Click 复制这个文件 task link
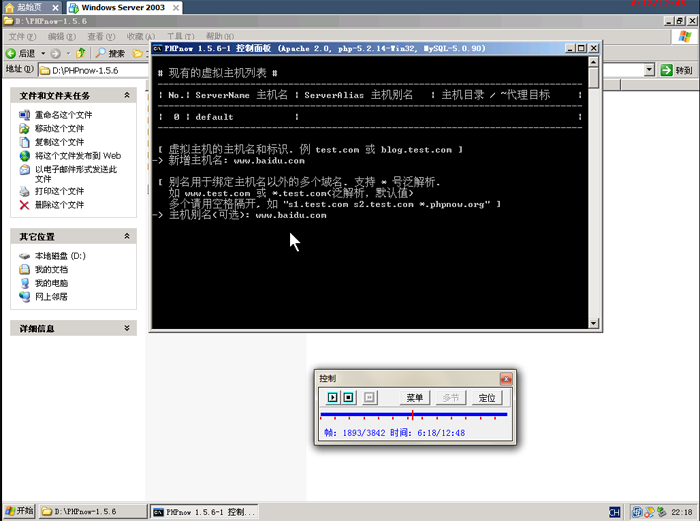The image size is (700, 521). [59, 142]
